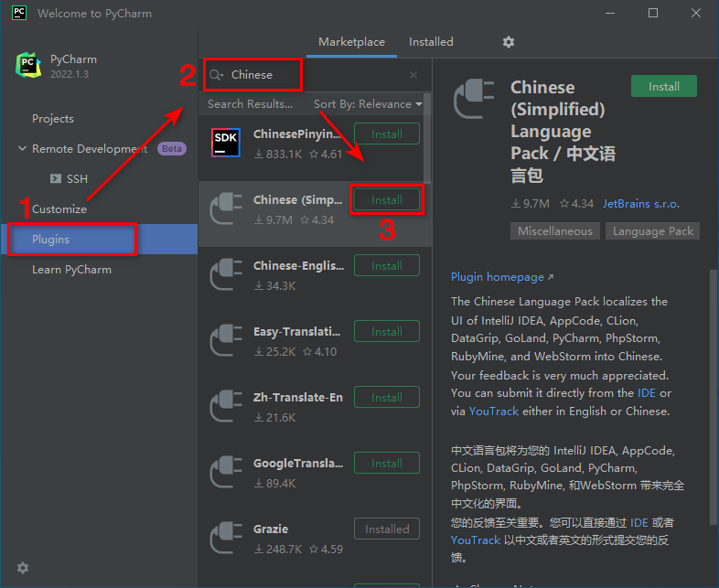This screenshot has height=588, width=719.
Task: Collapse Remote Development tree section
Action: (22, 148)
